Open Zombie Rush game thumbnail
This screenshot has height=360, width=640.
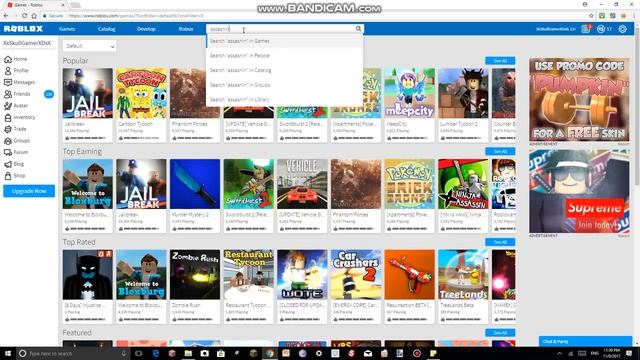(x=195, y=275)
